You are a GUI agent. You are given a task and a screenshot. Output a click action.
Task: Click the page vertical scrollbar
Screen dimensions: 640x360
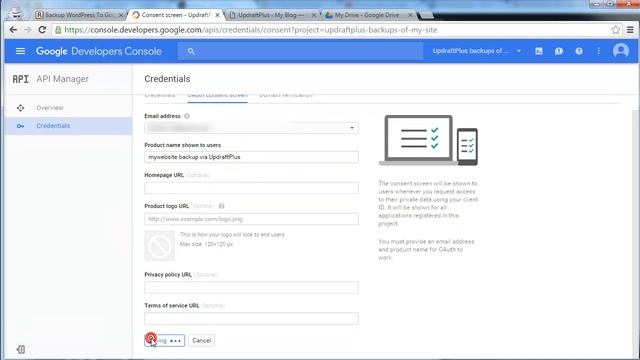pyautogui.click(x=636, y=235)
